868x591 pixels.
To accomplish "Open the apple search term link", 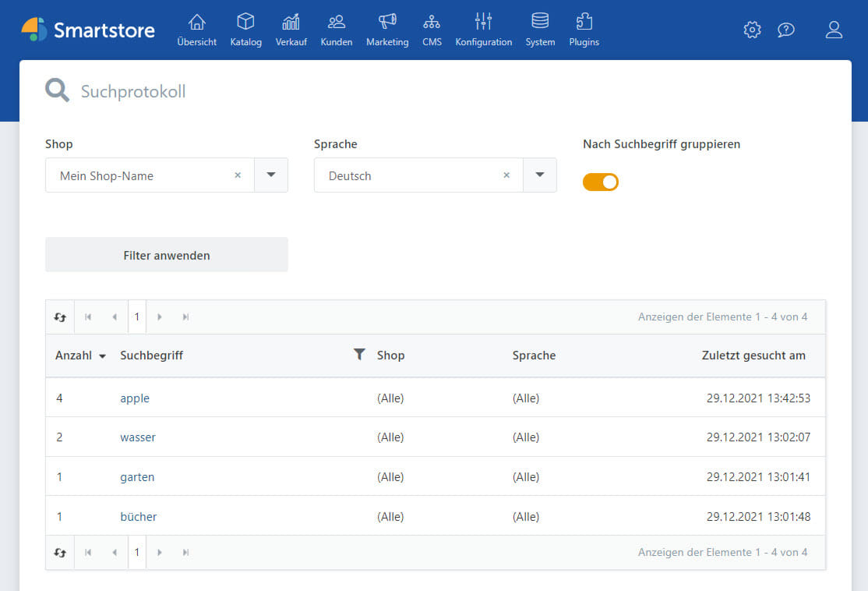I will click(135, 398).
